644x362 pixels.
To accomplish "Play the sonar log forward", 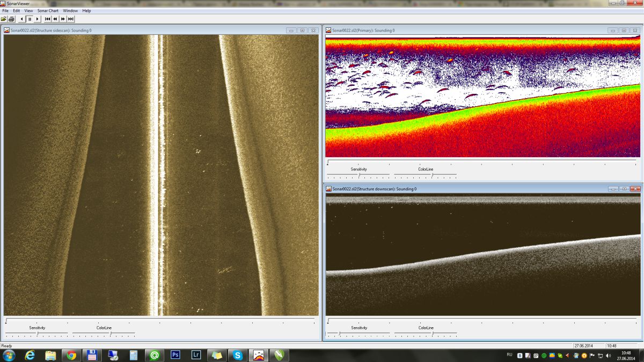I will 37,19.
